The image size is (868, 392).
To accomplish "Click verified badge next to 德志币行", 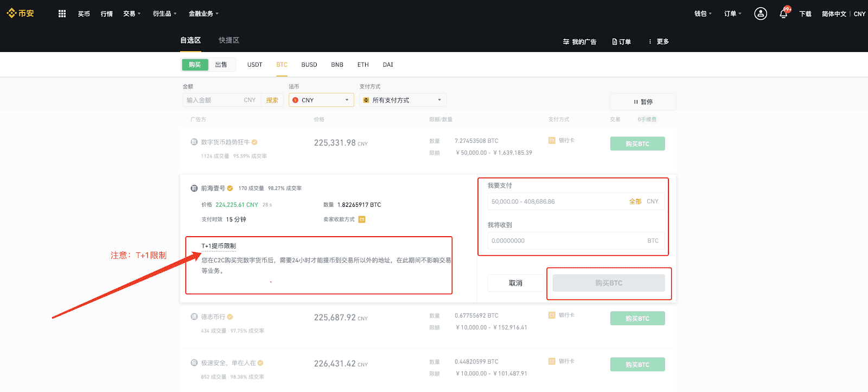I will (230, 317).
